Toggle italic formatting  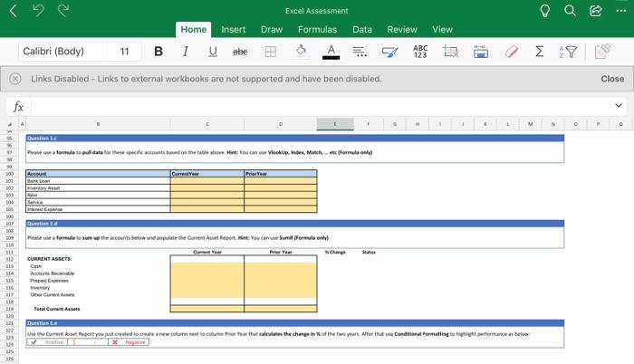pyautogui.click(x=186, y=52)
